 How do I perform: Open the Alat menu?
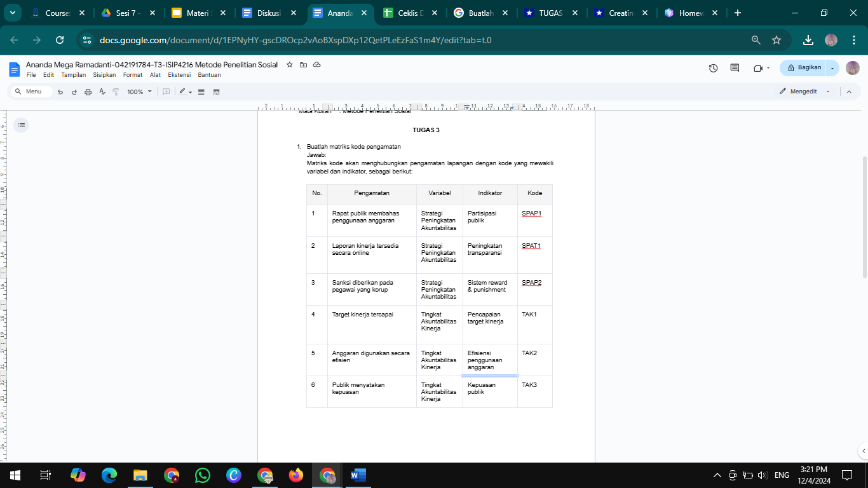155,75
